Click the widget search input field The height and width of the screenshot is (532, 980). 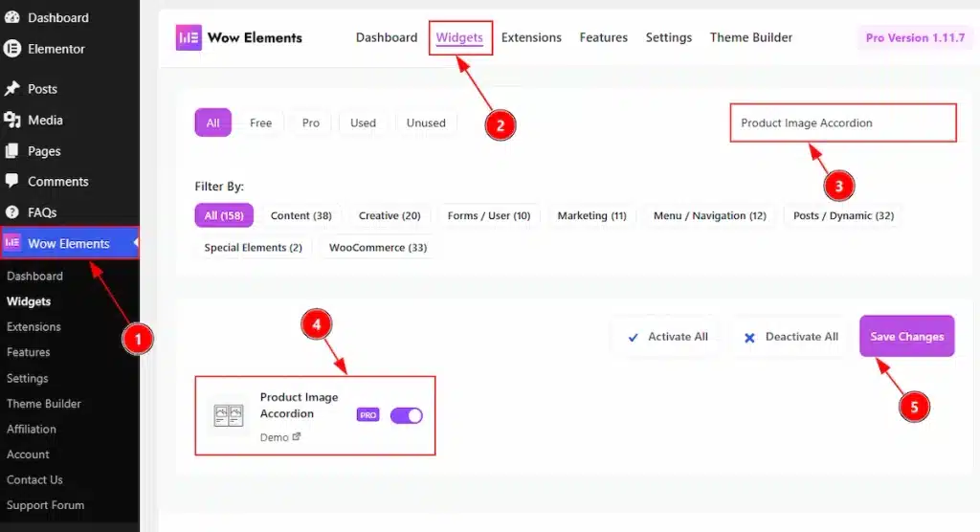click(x=843, y=122)
